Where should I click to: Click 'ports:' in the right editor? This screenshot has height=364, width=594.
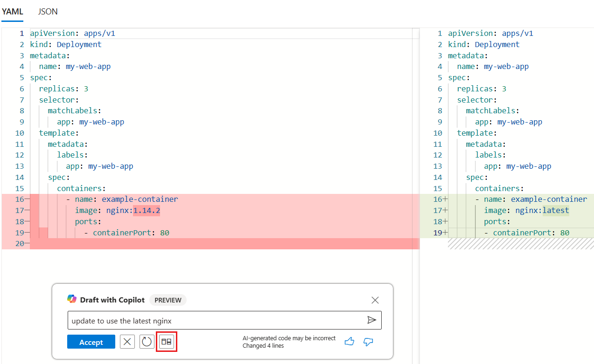point(497,222)
